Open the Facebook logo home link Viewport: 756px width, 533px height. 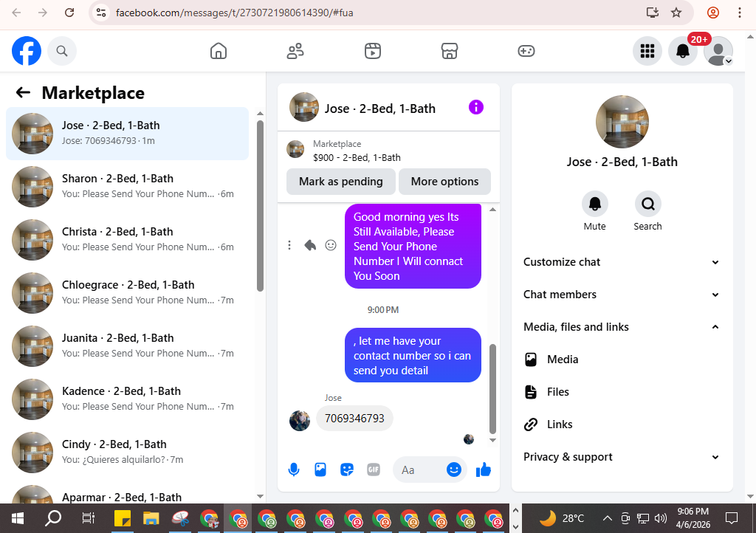pos(27,51)
